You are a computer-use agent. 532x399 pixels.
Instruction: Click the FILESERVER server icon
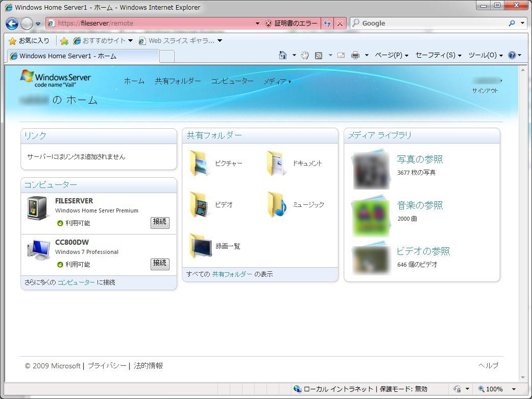point(37,208)
